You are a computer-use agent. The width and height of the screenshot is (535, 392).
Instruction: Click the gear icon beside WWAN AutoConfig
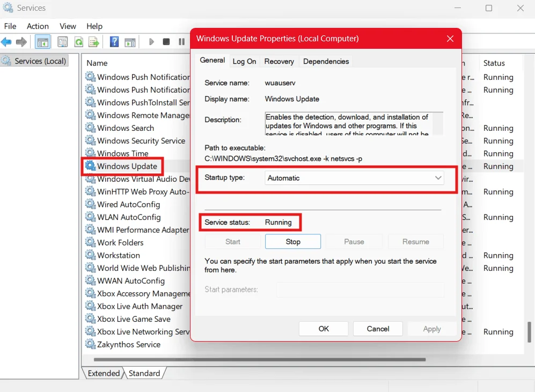pyautogui.click(x=90, y=280)
